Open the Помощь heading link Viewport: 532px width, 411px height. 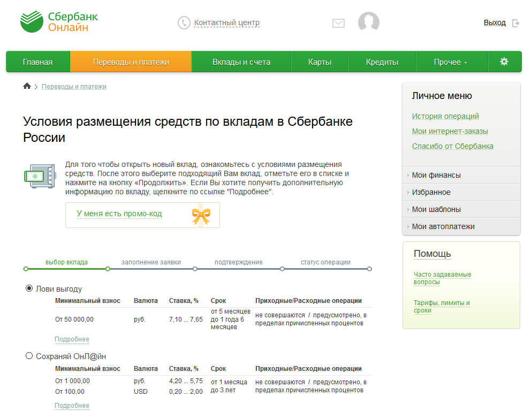tap(432, 254)
